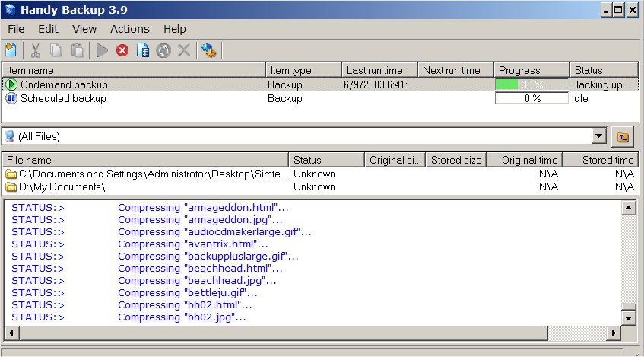Click the 6/9/2003 6:41 last run time
The height and width of the screenshot is (357, 644).
tap(379, 84)
